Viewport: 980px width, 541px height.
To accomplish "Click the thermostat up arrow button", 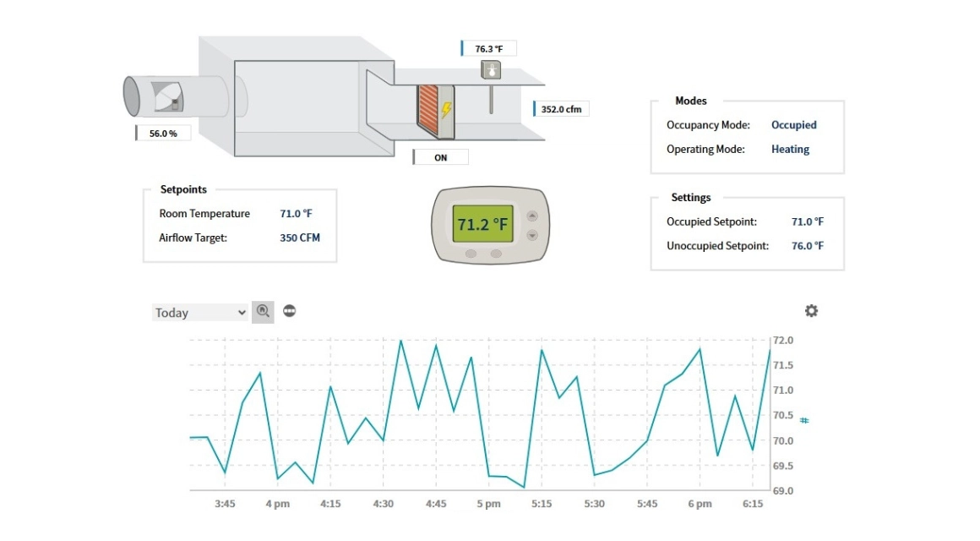I will (x=532, y=216).
